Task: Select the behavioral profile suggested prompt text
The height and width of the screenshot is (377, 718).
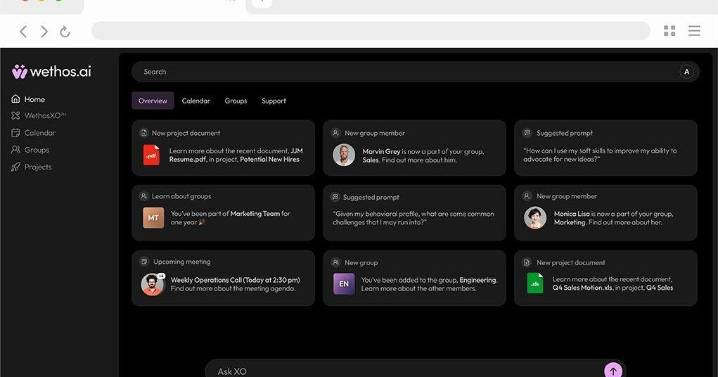Action: coord(413,218)
